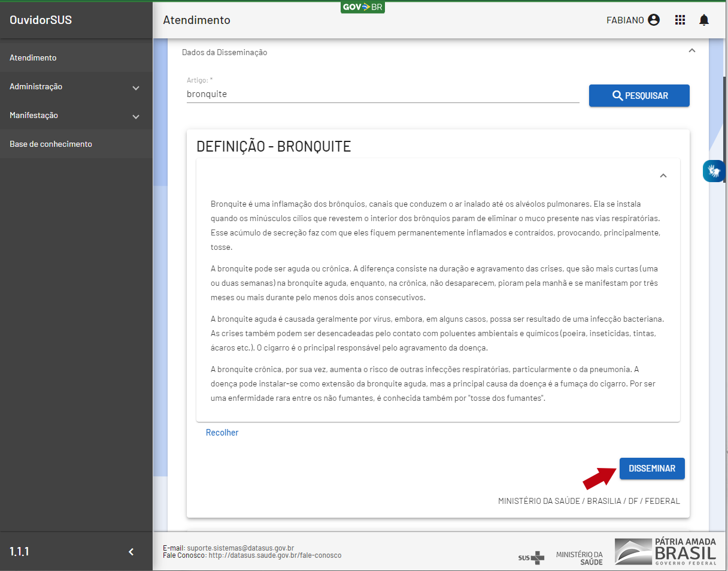The image size is (728, 571).
Task: Click the Recolher link
Action: 222,433
